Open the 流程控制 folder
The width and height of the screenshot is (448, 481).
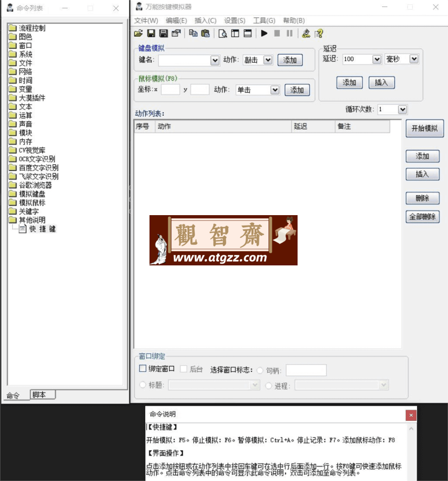click(x=27, y=28)
